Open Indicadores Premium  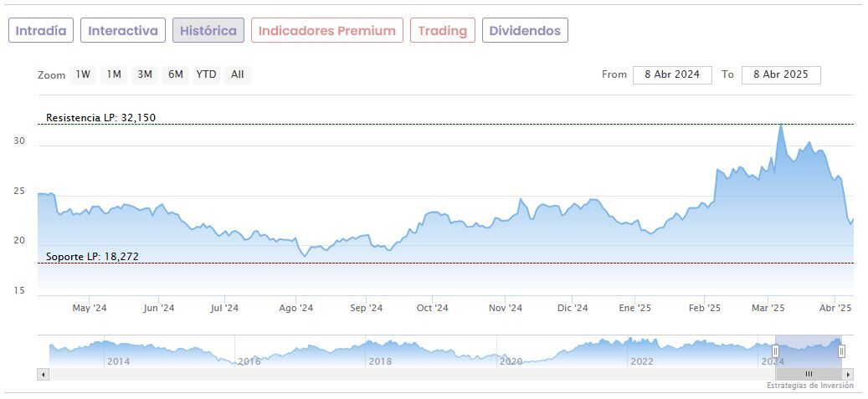(326, 31)
